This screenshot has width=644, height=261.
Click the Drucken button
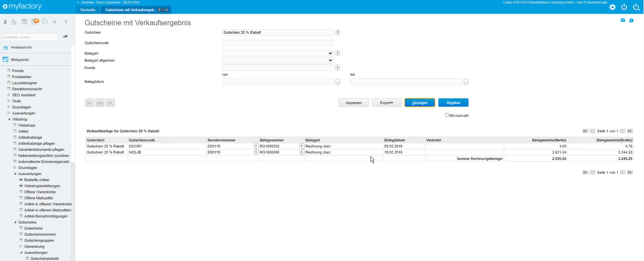click(x=454, y=102)
